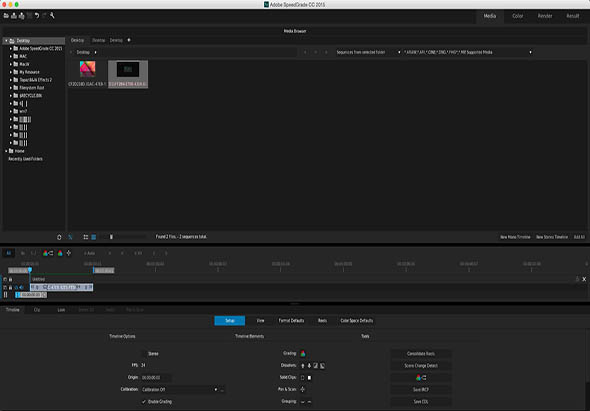Viewport: 590px width, 411px height.
Task: Click RGB share button under Scene Change Detect
Action: (x=421, y=378)
